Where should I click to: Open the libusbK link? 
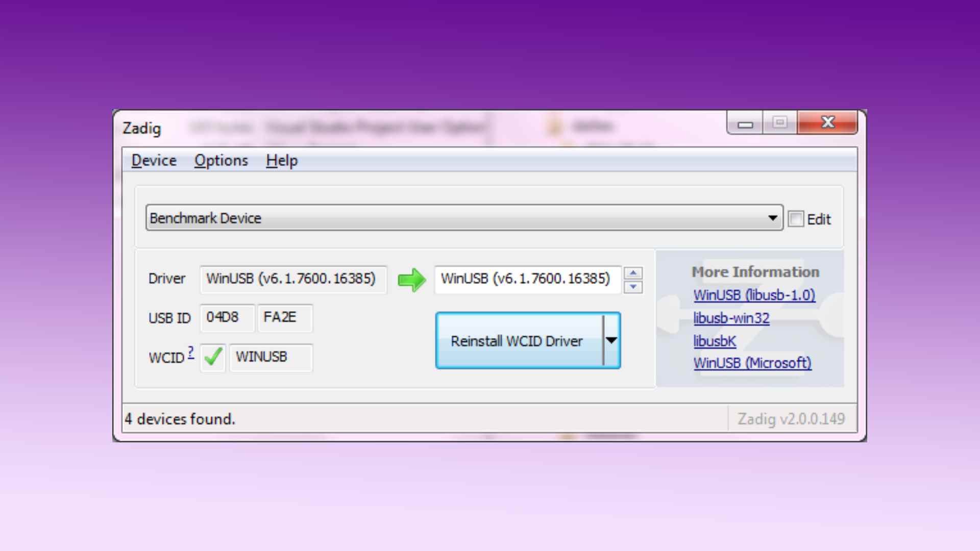[x=715, y=341]
